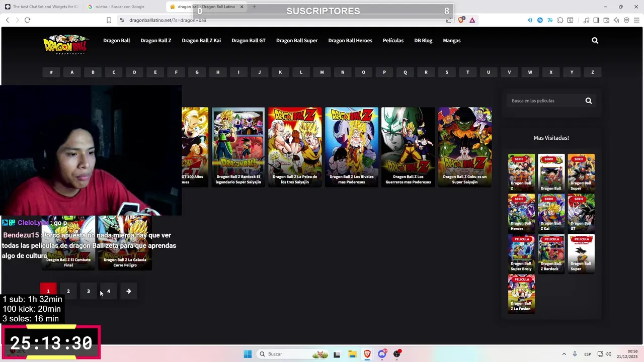Open the DB Blog menu item
Viewport: 644px width, 362px height.
423,41
